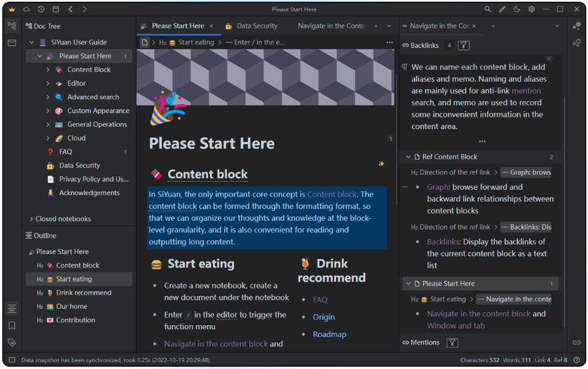Expand the Cloud tree node
Screen dimensions: 588x369
(x=48, y=138)
